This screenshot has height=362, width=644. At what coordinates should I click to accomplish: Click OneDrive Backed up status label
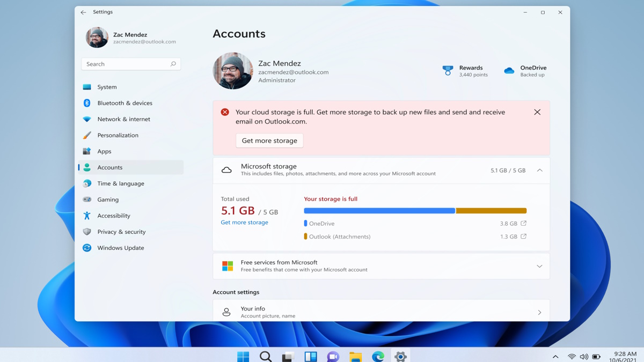(x=533, y=71)
